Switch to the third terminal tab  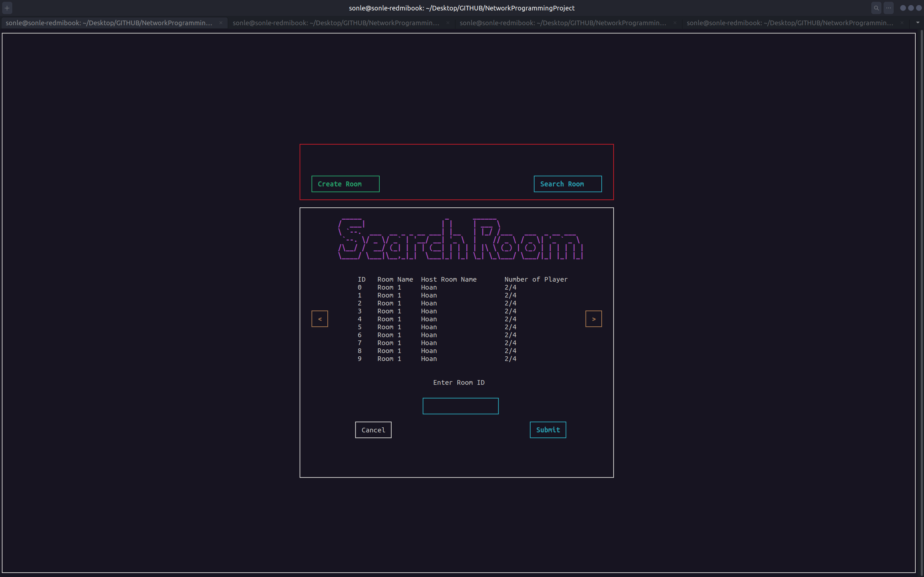click(x=563, y=23)
